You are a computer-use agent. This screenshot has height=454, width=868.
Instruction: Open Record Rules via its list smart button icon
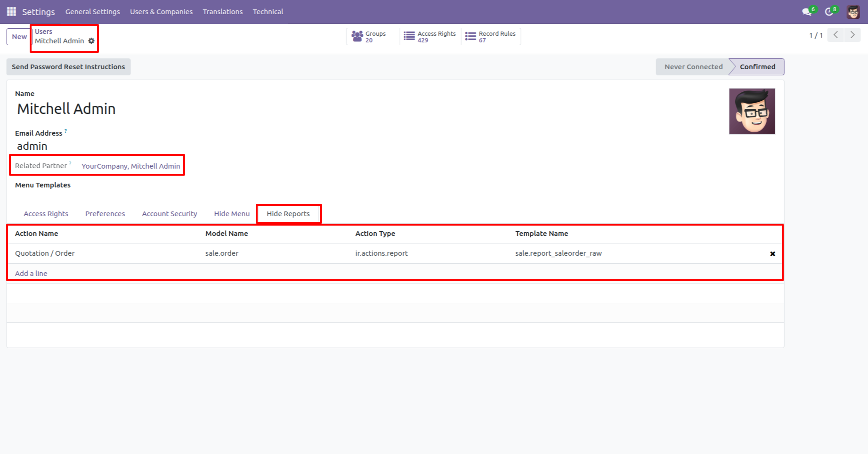pos(470,36)
